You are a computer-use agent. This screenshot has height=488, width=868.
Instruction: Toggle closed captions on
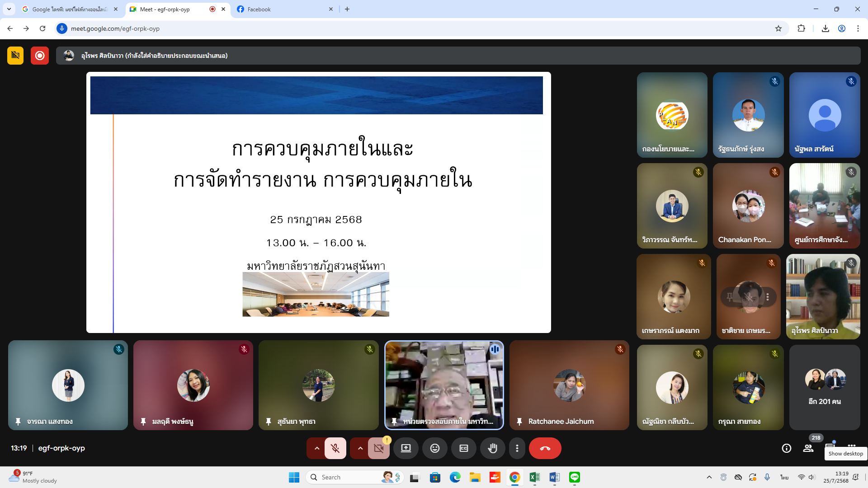pos(463,448)
